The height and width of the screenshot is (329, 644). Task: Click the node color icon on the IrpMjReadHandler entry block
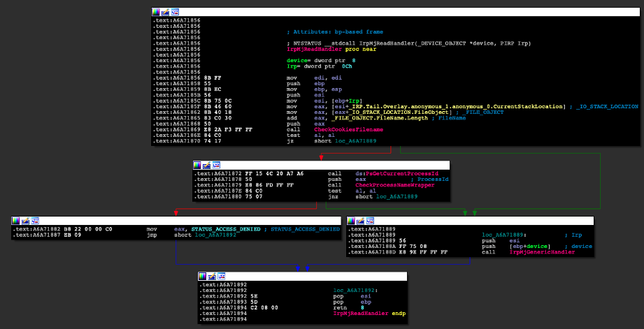tap(157, 13)
